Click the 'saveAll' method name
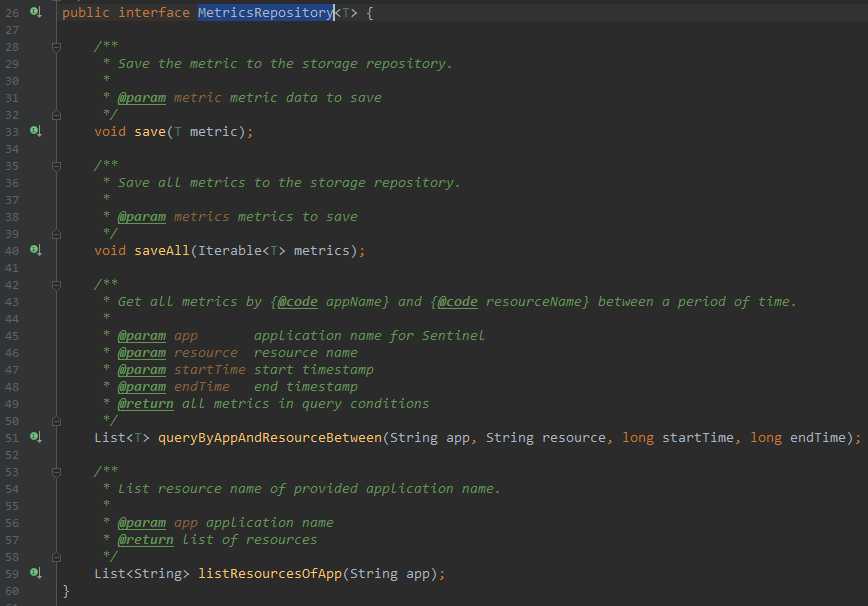868x606 pixels. [x=162, y=251]
